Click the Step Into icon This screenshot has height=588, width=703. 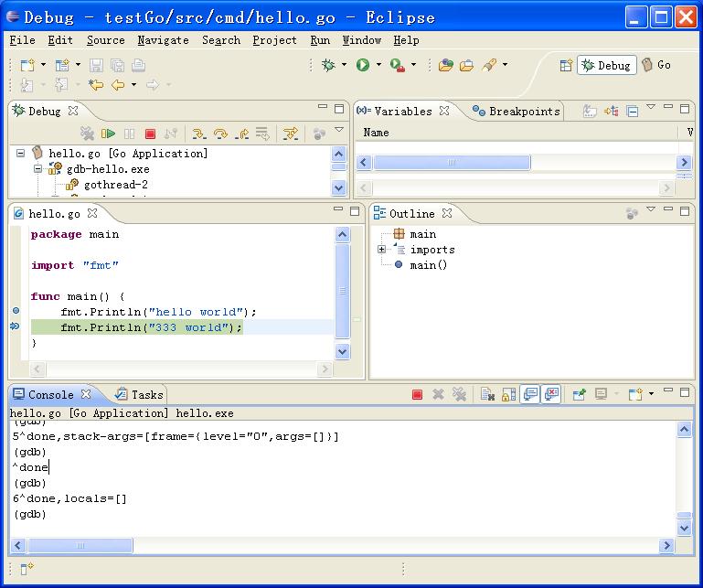(198, 134)
